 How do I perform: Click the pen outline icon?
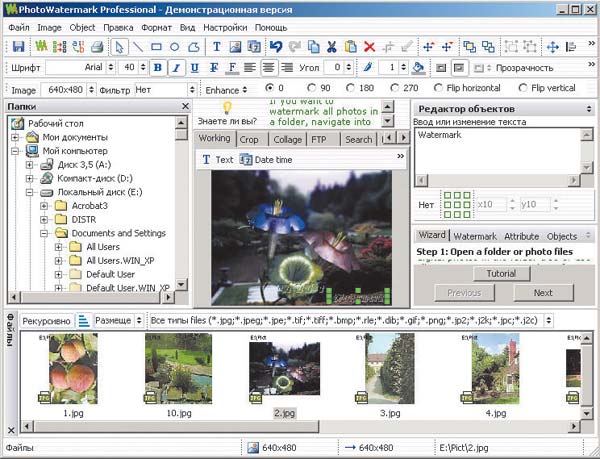pyautogui.click(x=367, y=68)
